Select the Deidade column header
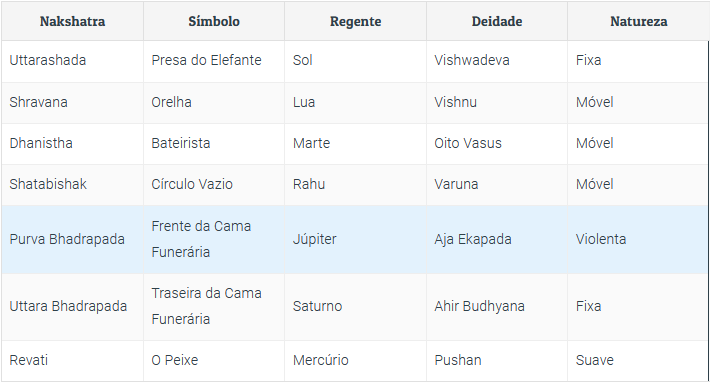Viewport: 710px width, 383px height. (497, 21)
